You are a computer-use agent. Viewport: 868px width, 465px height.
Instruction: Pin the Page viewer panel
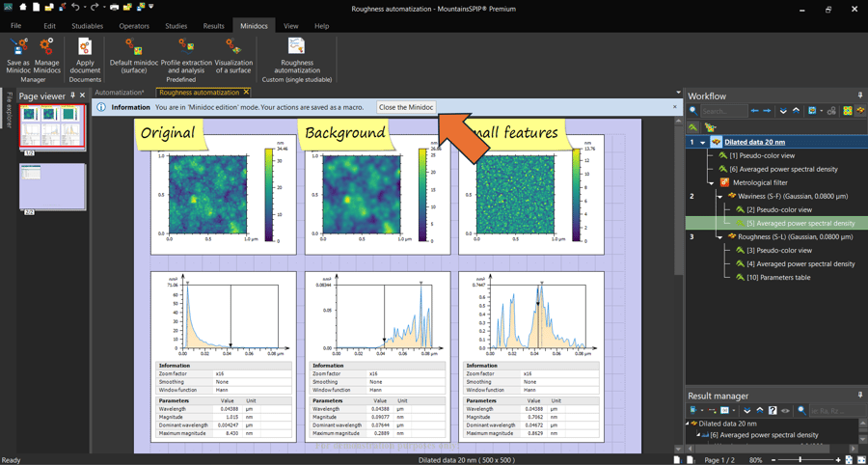coord(72,96)
